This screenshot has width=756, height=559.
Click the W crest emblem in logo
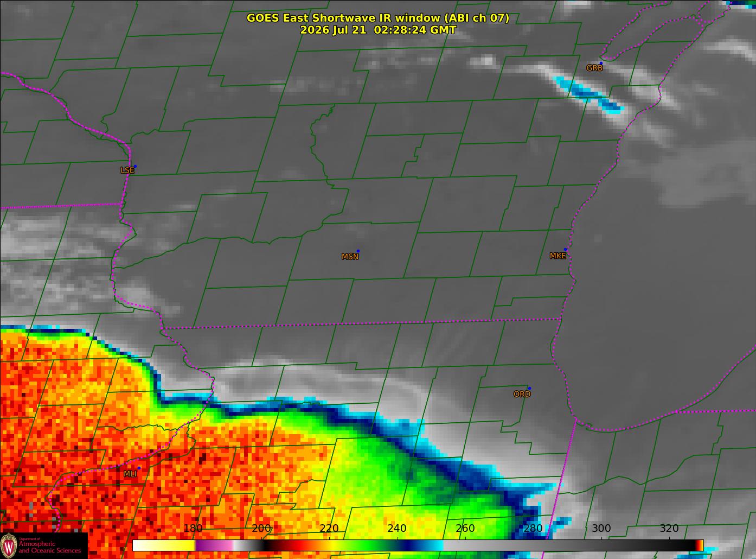tap(9, 546)
